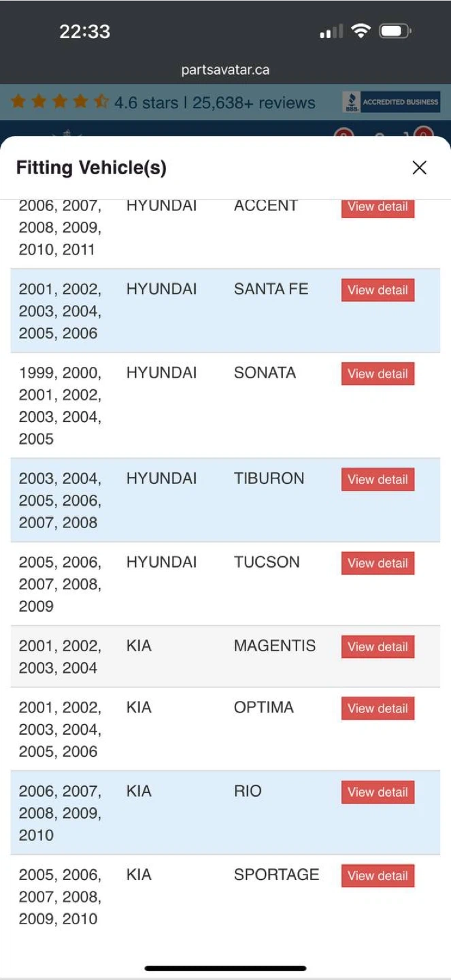The height and width of the screenshot is (980, 451).
Task: Tap the BBB Accredited Business badge
Action: (x=391, y=102)
